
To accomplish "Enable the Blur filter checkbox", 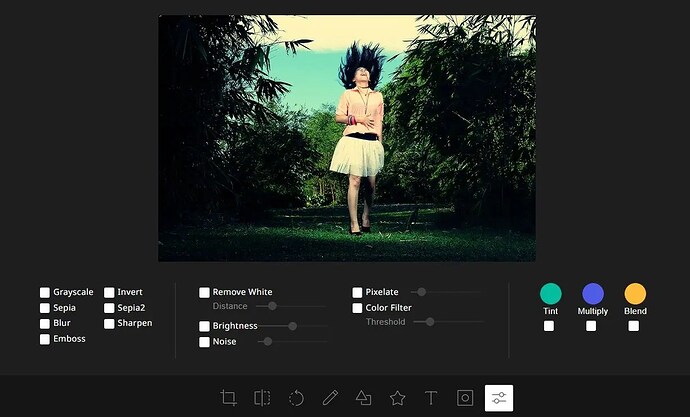I will pyautogui.click(x=45, y=324).
